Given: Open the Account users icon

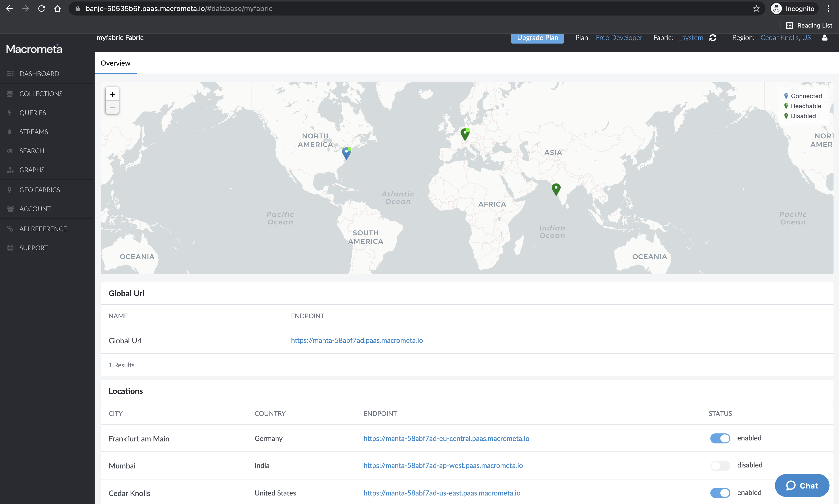Looking at the screenshot, I should [x=11, y=209].
